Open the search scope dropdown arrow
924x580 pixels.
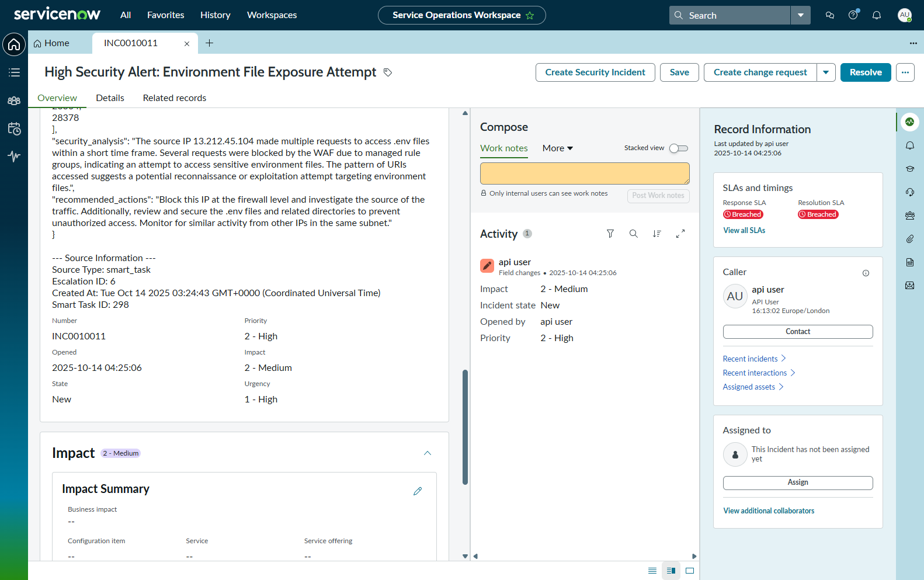coord(801,15)
